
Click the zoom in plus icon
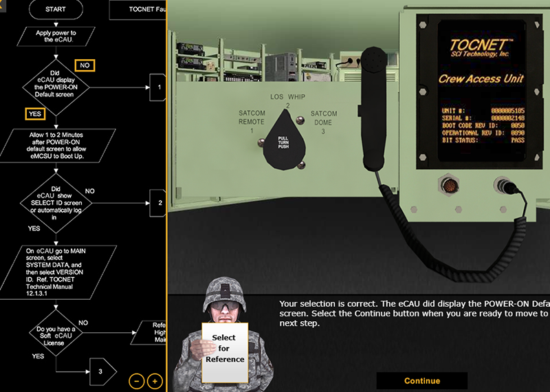coord(155,380)
